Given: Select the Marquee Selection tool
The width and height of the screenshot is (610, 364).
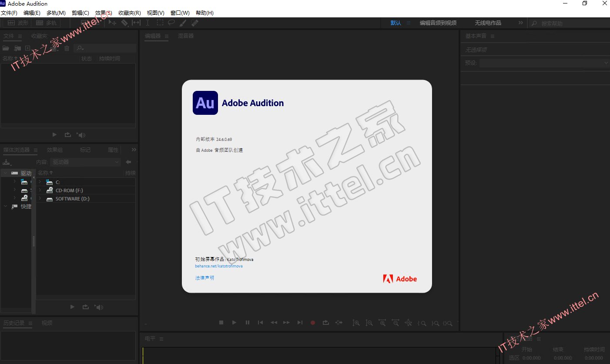Looking at the screenshot, I should tap(160, 23).
